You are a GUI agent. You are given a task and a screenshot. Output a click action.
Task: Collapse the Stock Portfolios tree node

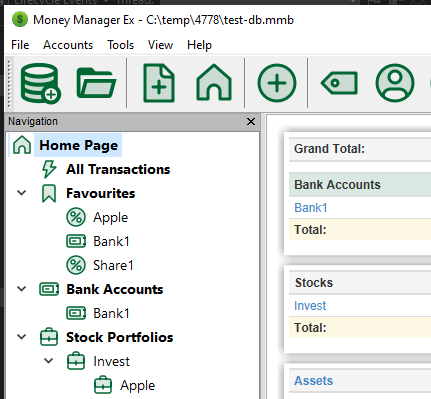tap(22, 337)
